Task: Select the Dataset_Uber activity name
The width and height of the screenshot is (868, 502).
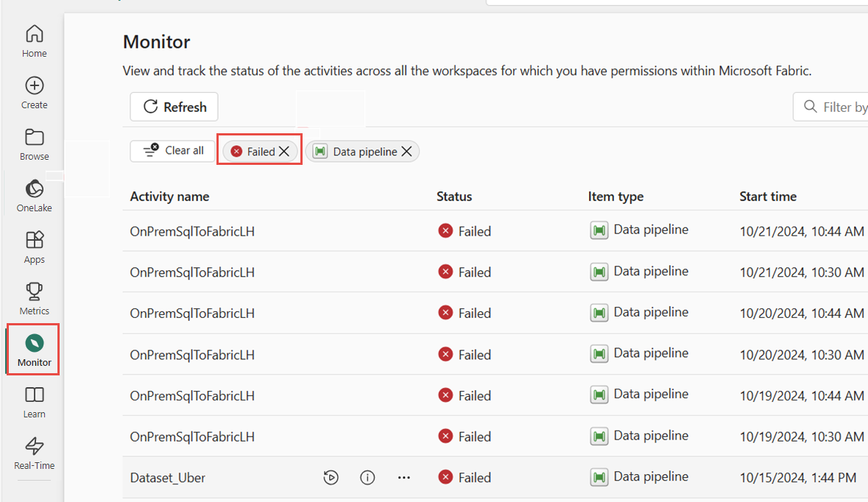Action: click(x=168, y=478)
